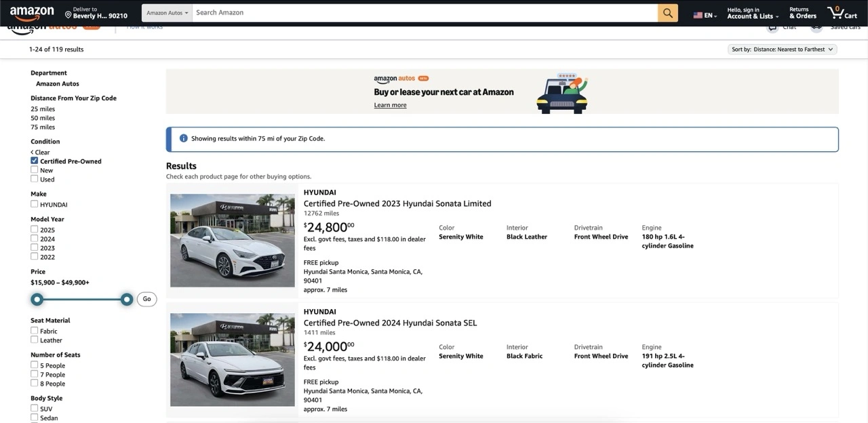Click the 1411 miles text

pyautogui.click(x=319, y=333)
